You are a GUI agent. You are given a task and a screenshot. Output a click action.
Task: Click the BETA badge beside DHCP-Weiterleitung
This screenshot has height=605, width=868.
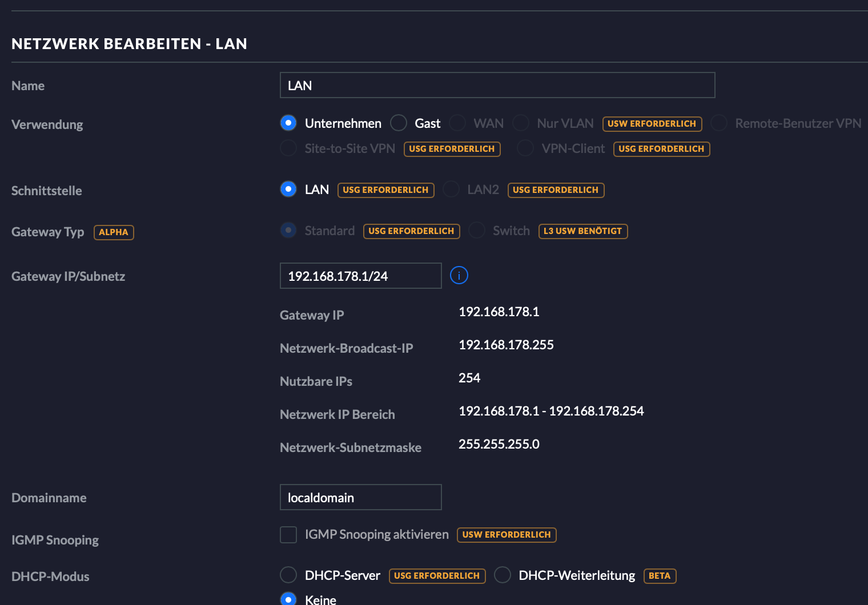tap(660, 576)
